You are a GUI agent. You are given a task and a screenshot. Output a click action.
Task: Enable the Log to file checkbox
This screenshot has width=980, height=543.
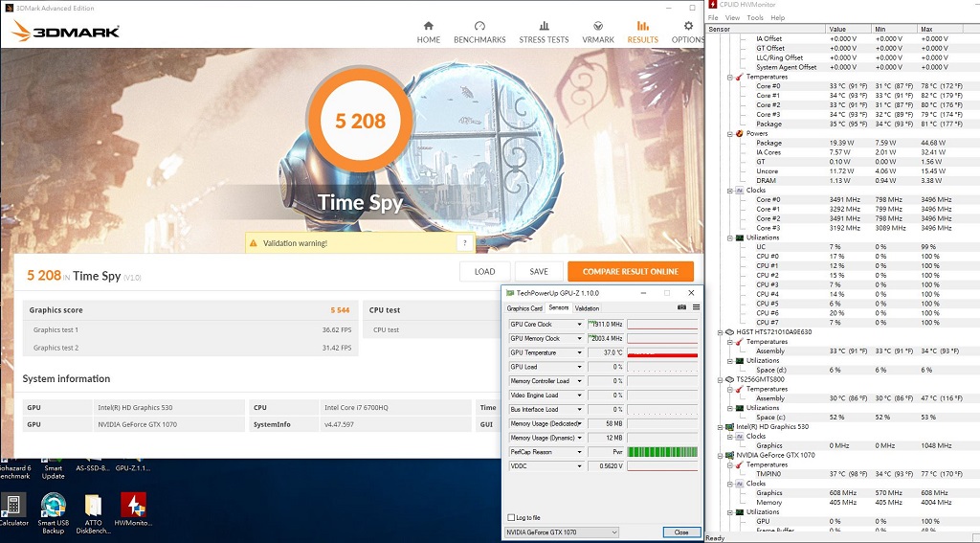[x=511, y=517]
